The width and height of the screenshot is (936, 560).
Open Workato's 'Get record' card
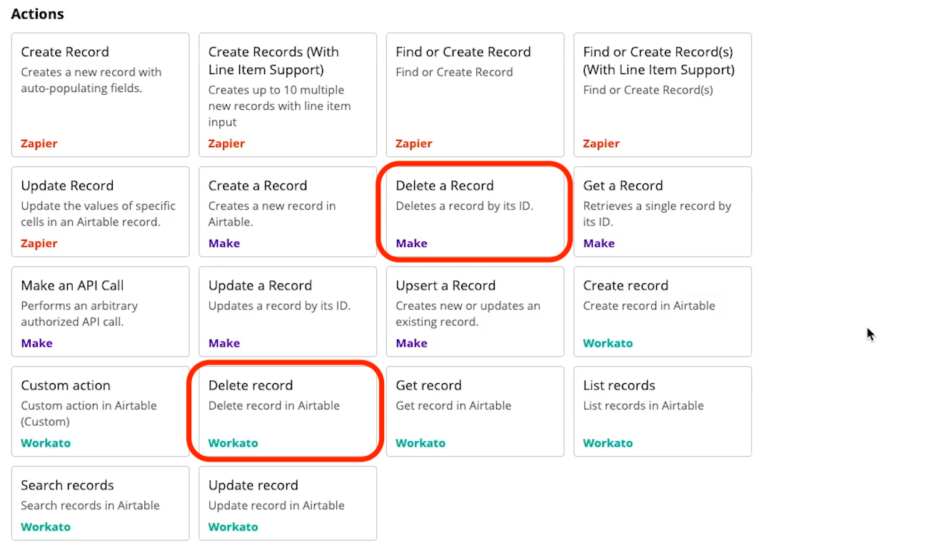[x=475, y=411]
